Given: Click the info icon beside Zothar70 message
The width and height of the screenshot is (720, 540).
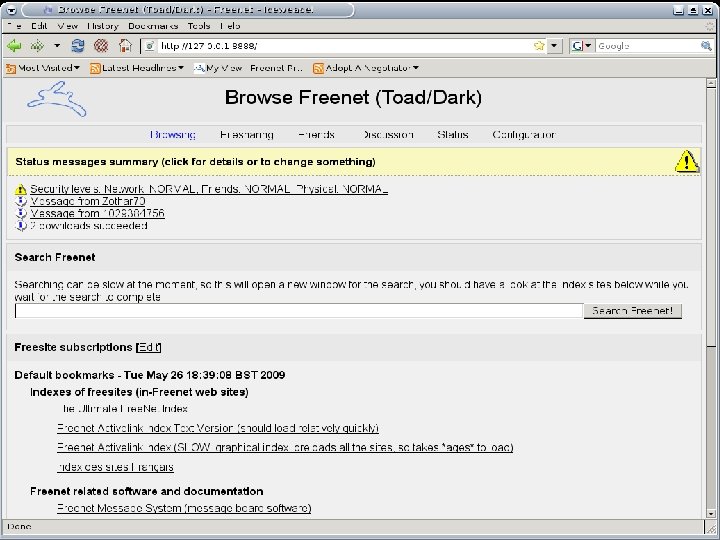Looking at the screenshot, I should pos(21,201).
